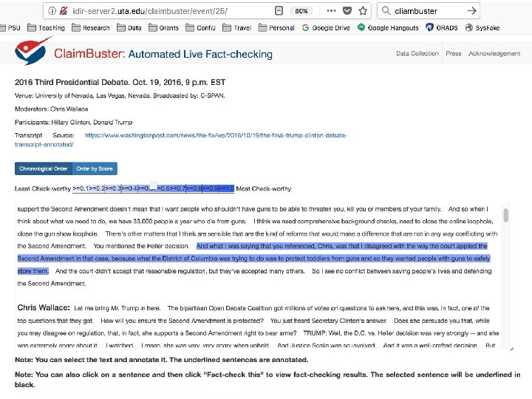Click sentence about 33,000 people dying from guns

click(x=132, y=221)
